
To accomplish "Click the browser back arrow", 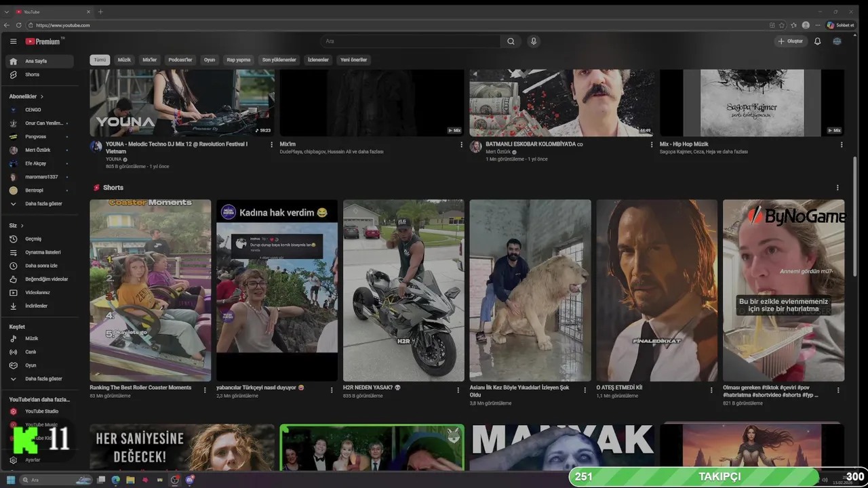I will 7,25.
